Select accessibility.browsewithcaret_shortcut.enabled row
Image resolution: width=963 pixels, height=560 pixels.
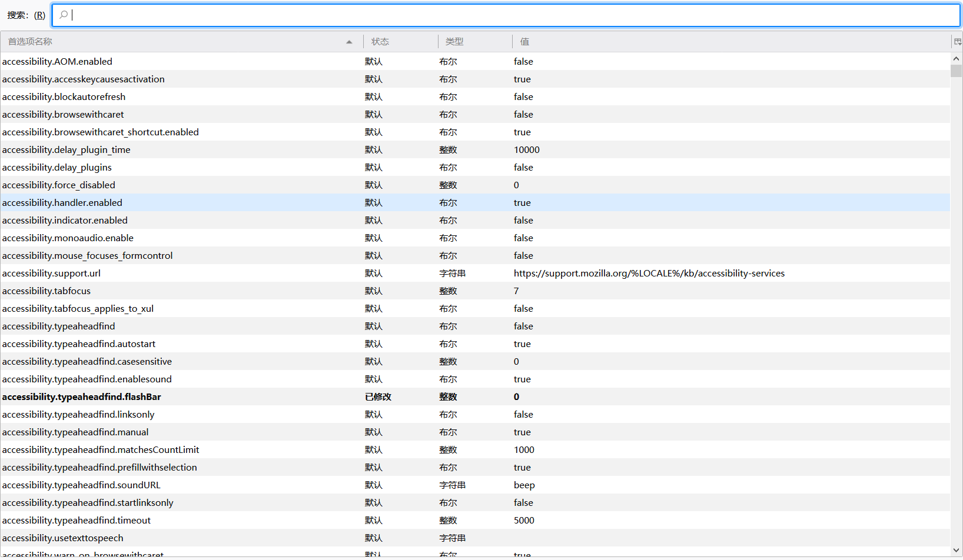point(475,132)
